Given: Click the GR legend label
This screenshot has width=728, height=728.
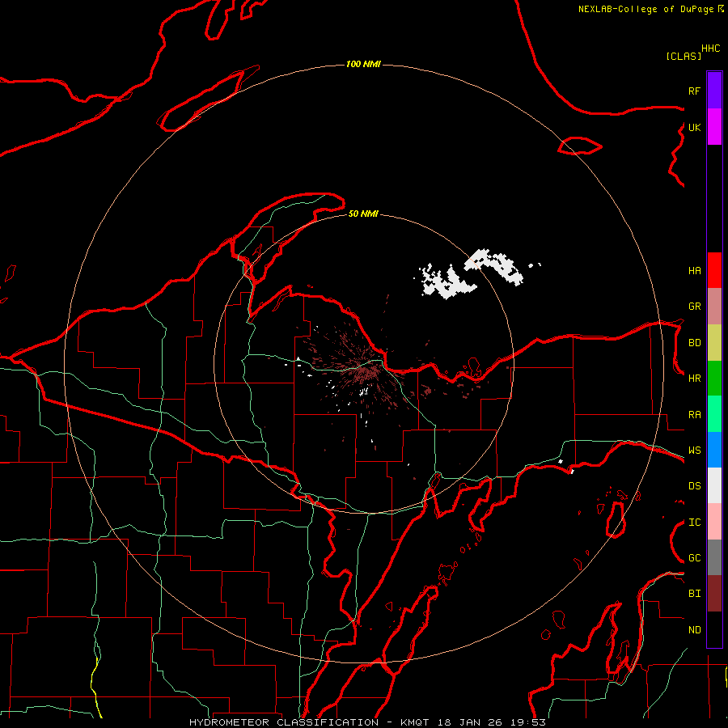Looking at the screenshot, I should point(694,307).
